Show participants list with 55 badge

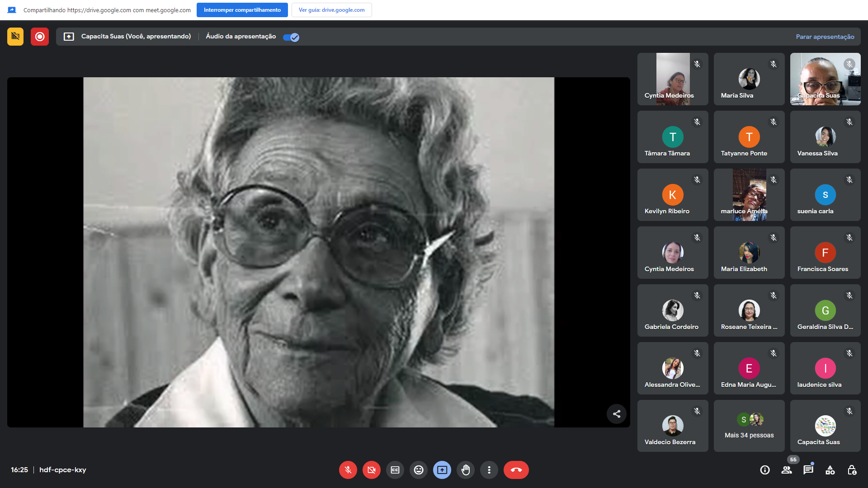[x=787, y=470]
